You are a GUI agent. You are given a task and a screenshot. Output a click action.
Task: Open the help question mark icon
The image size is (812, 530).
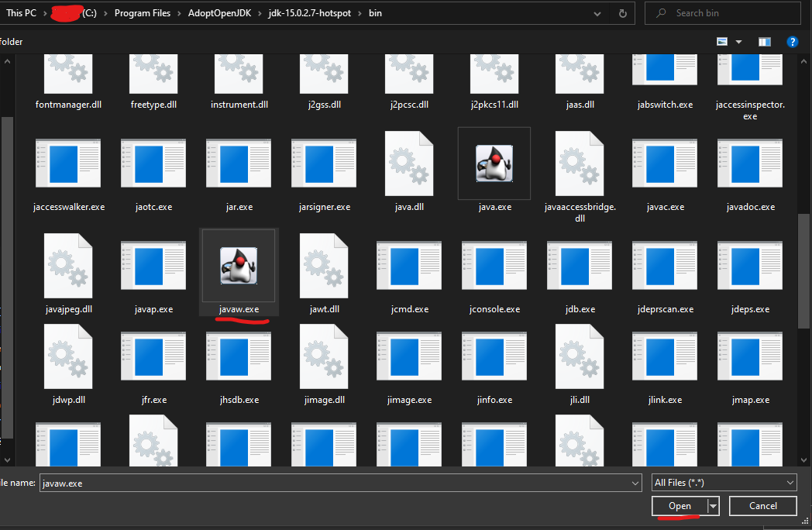793,42
